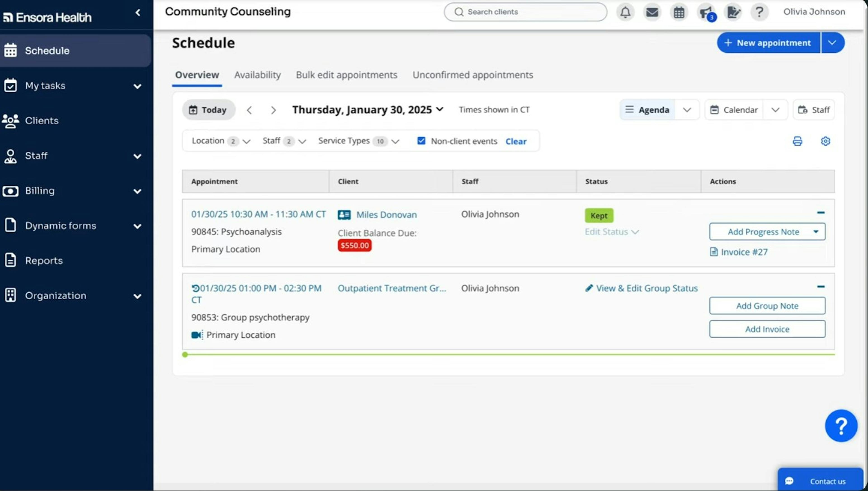Viewport: 868px width, 491px height.
Task: Click the green current-time marker dot
Action: pos(185,354)
